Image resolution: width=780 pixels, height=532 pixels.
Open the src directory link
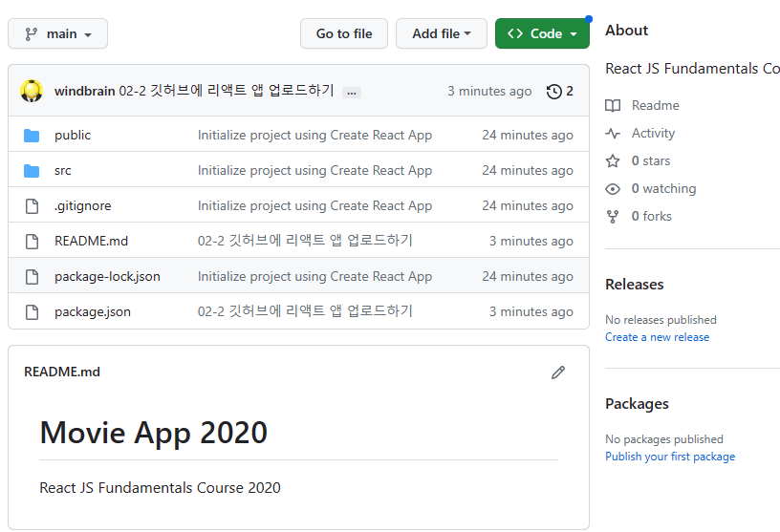click(63, 171)
